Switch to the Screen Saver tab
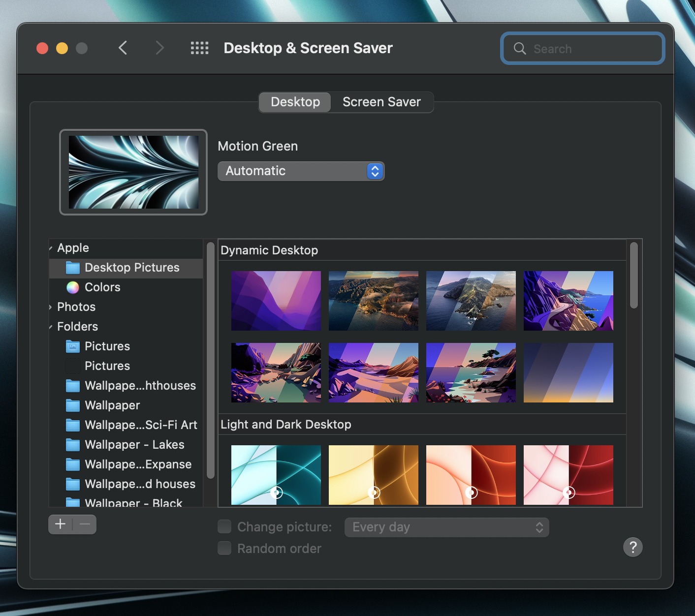The width and height of the screenshot is (695, 616). pyautogui.click(x=381, y=102)
